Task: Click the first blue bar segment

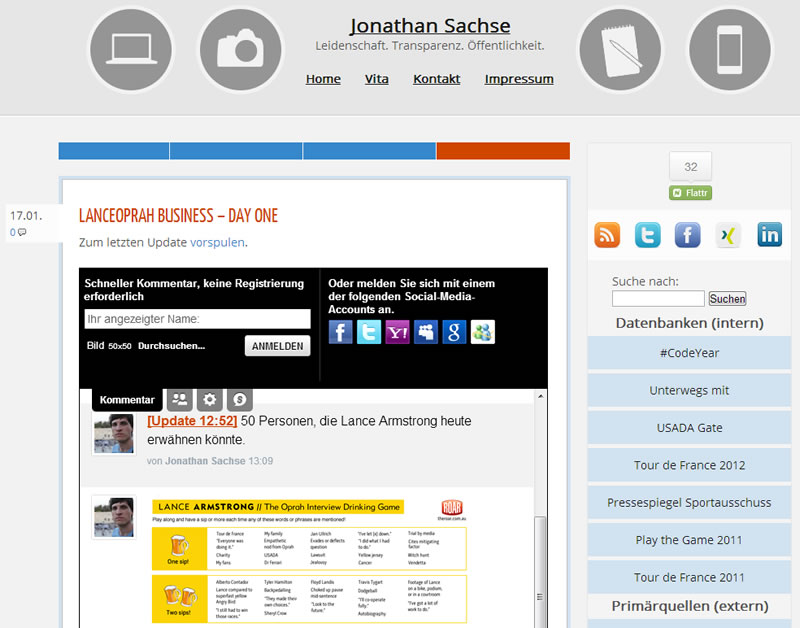Action: (x=114, y=151)
